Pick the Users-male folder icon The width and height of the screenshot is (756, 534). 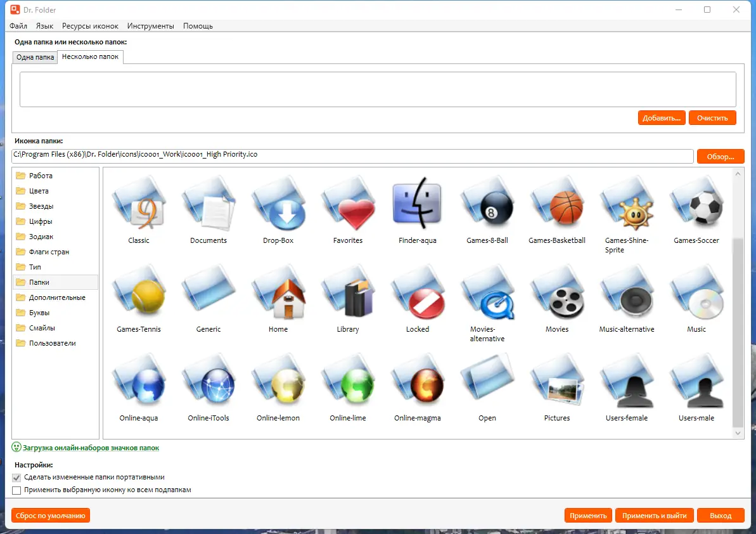(696, 382)
